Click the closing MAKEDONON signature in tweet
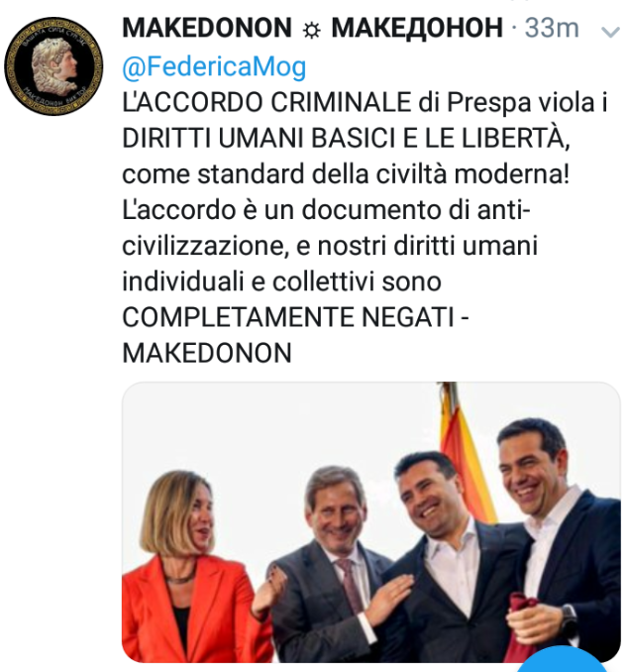The height and width of the screenshot is (672, 626). coord(207,353)
